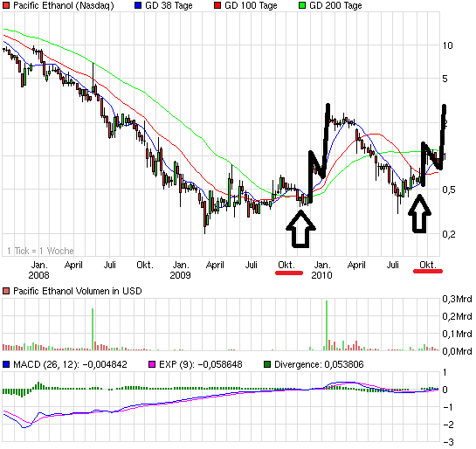Image resolution: width=476 pixels, height=449 pixels.
Task: Click the 'Jan.' label above 2009
Action: (x=181, y=265)
